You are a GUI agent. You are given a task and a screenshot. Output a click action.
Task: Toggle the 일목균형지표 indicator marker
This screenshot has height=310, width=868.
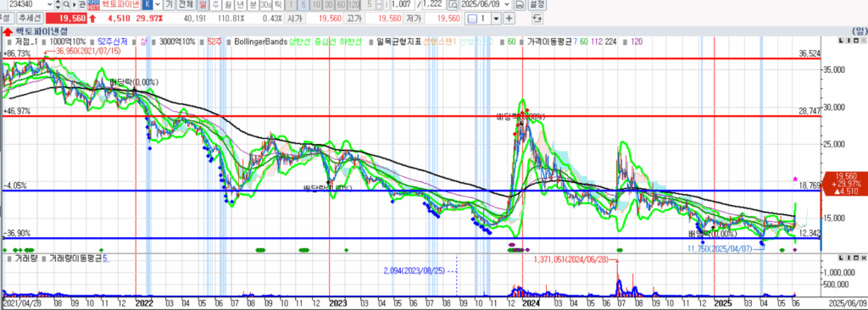372,42
